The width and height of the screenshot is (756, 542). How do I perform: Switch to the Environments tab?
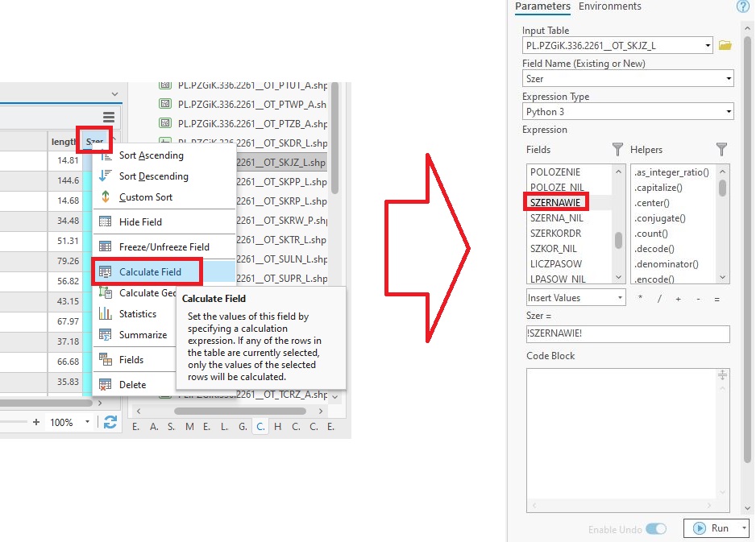609,6
